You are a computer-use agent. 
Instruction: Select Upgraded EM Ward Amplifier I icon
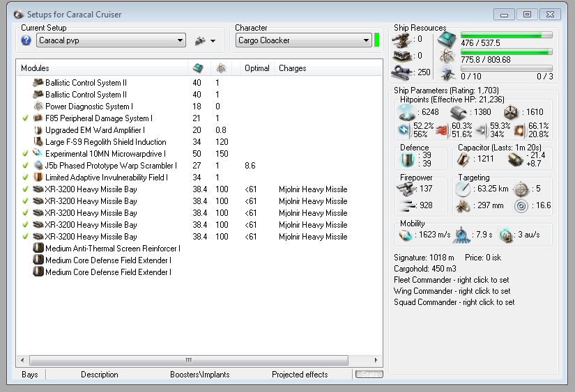point(38,130)
